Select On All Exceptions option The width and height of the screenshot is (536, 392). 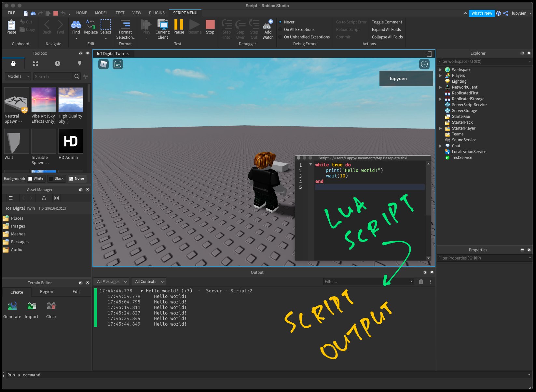click(x=296, y=30)
